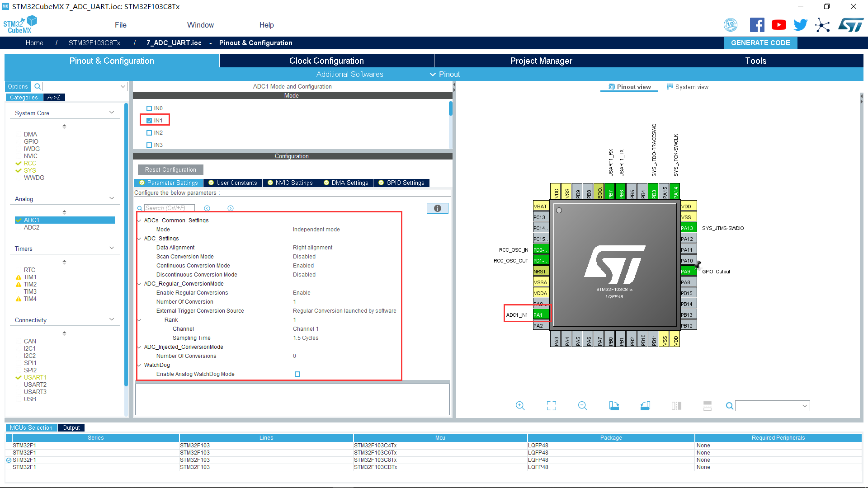The width and height of the screenshot is (868, 488).
Task: Click the PA9 GPIO_Output pin
Action: click(x=687, y=271)
